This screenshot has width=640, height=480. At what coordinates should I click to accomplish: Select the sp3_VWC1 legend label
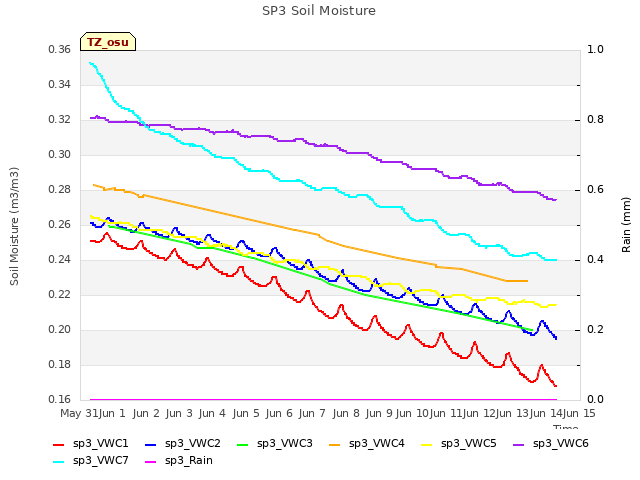coord(100,444)
